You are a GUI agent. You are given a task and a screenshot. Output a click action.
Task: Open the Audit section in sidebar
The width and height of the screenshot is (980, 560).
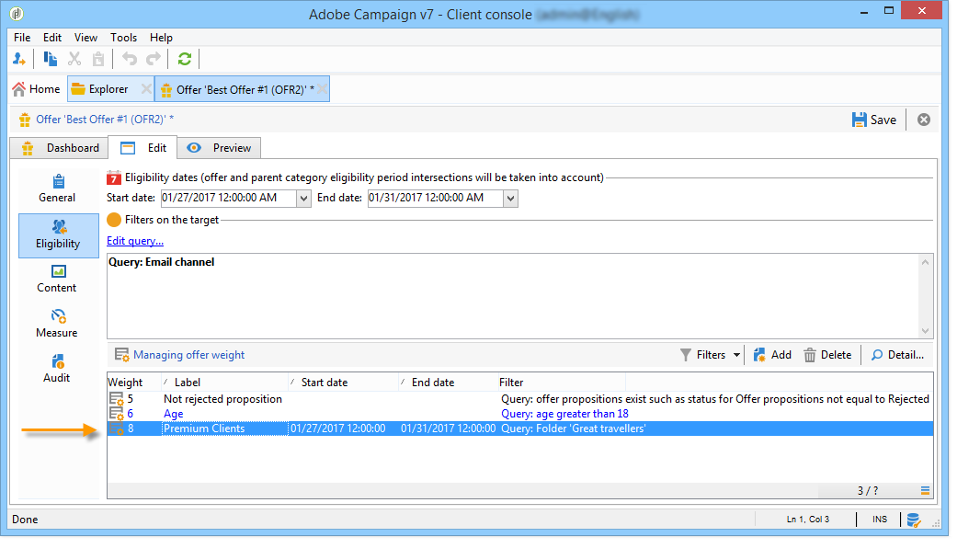pyautogui.click(x=57, y=369)
